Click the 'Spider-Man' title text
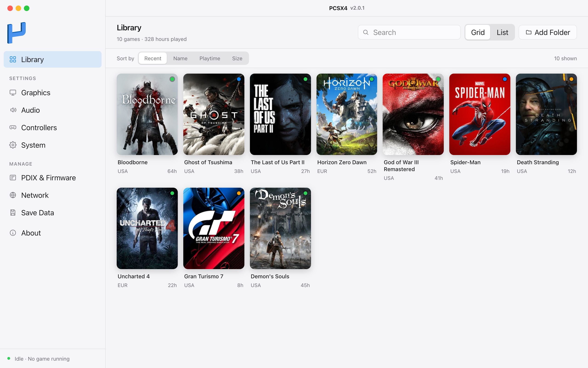588x368 pixels. click(x=465, y=162)
